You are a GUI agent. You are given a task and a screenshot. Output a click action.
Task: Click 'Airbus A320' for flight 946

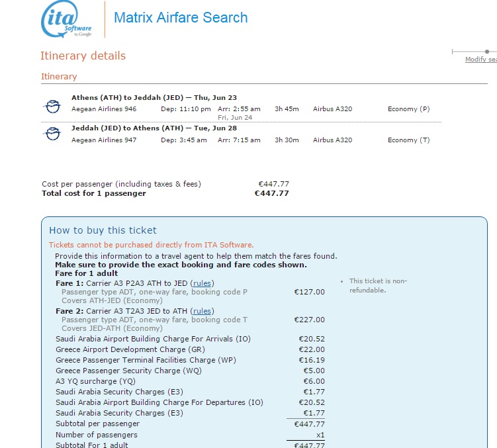click(332, 109)
